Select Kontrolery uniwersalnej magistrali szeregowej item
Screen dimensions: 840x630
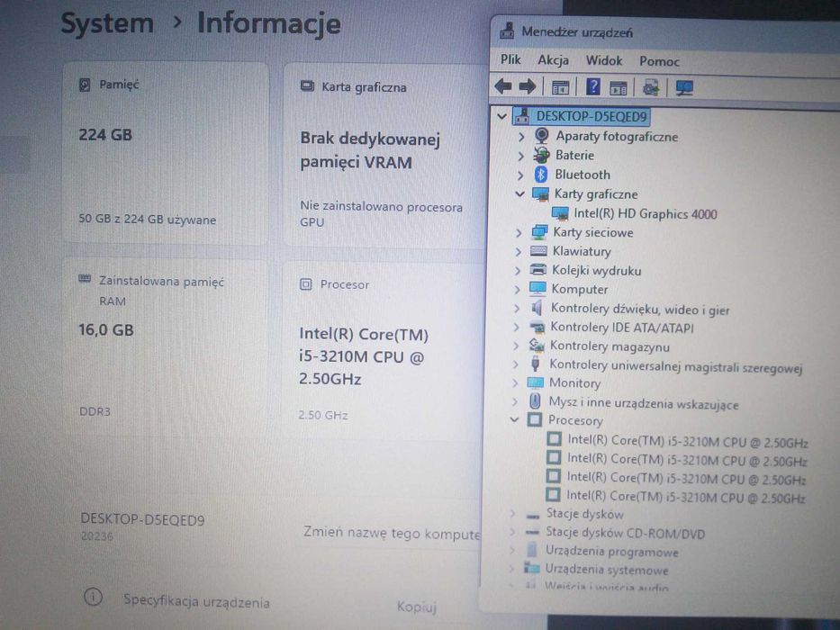[x=675, y=366]
